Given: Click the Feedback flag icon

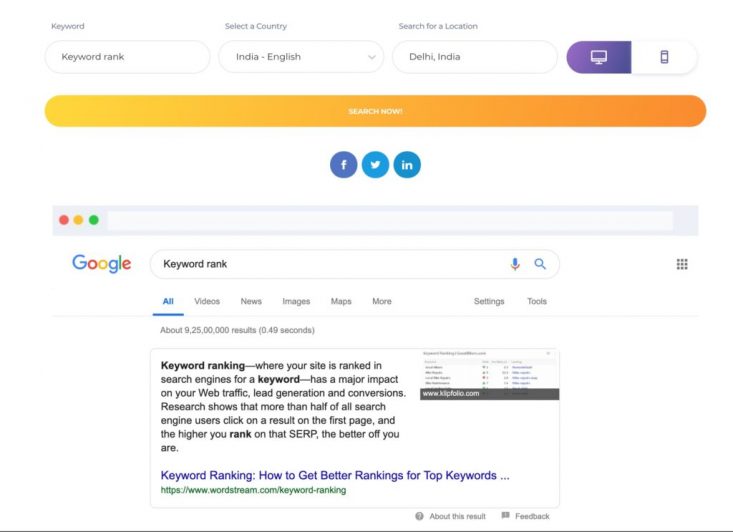Looking at the screenshot, I should point(505,516).
